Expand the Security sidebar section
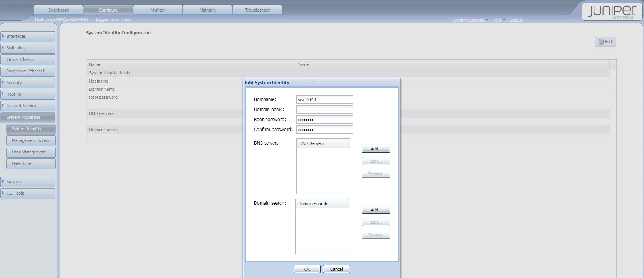The width and height of the screenshot is (644, 278). (x=28, y=83)
